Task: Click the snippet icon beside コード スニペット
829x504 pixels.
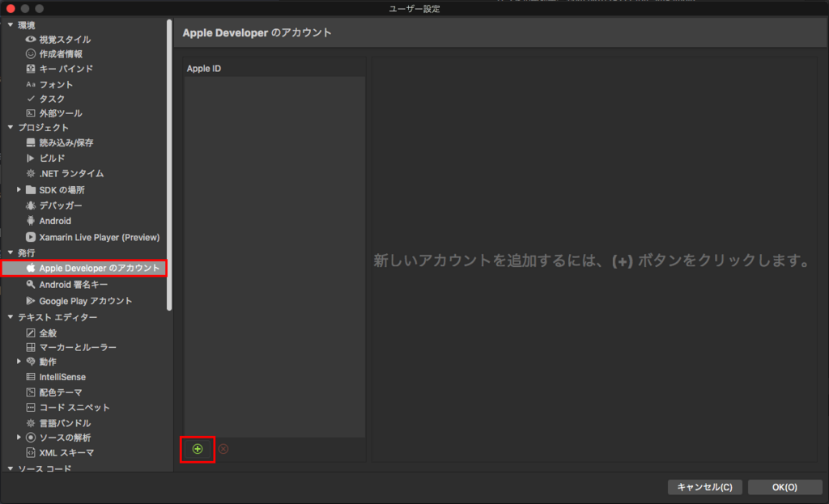Action: coord(31,407)
